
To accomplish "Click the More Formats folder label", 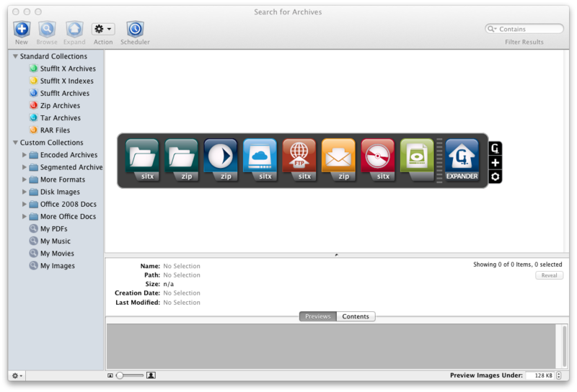I will (63, 179).
